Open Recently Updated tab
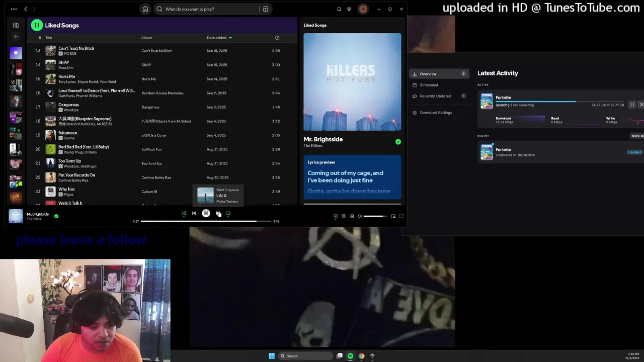This screenshot has height=362, width=644. (438, 96)
